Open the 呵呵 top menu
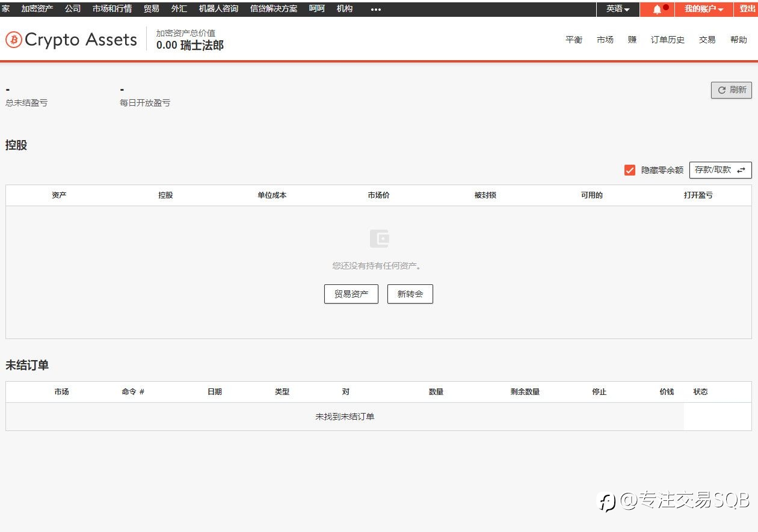This screenshot has height=532, width=758. [317, 9]
